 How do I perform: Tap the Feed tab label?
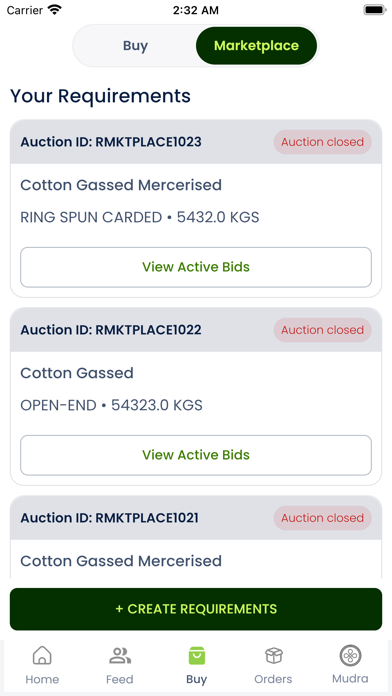(x=119, y=679)
